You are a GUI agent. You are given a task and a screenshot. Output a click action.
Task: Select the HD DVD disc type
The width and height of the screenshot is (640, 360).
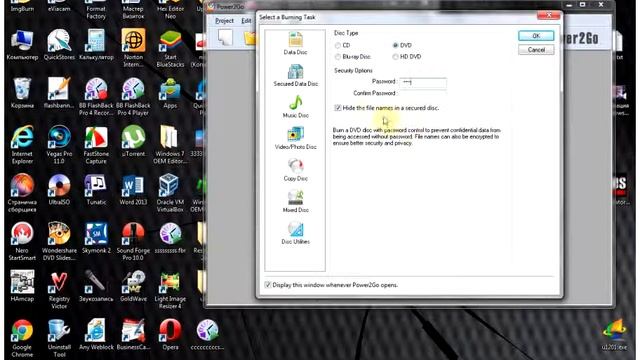[x=395, y=57]
